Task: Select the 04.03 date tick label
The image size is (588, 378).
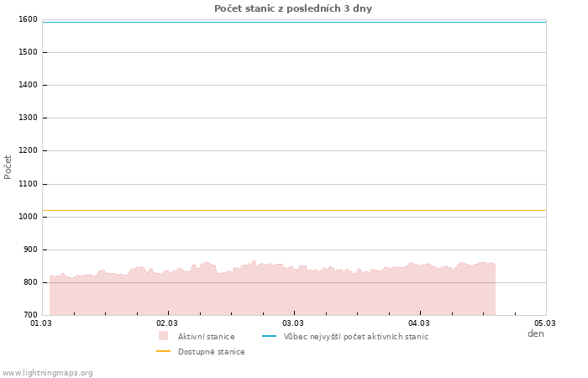Action: (419, 323)
